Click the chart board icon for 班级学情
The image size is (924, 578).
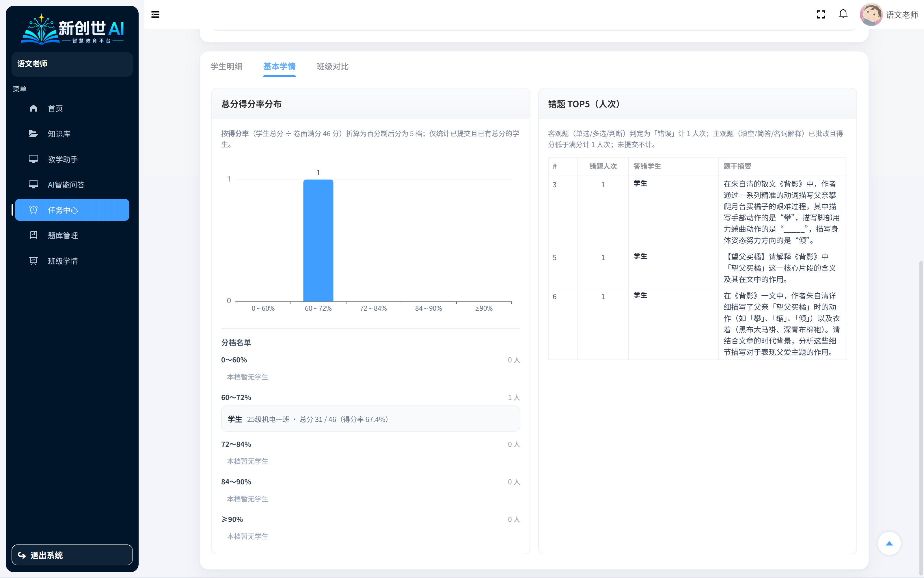pos(33,261)
